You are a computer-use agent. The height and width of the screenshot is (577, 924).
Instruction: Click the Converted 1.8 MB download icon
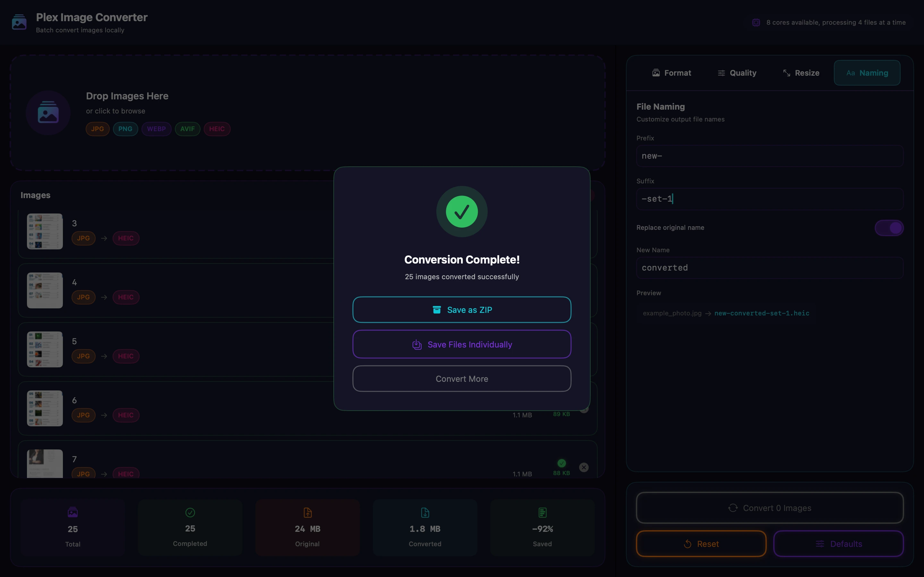pos(424,513)
